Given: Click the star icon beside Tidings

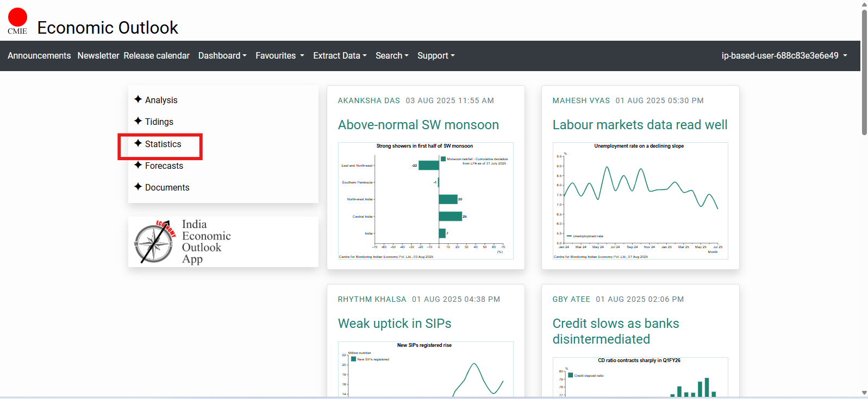Looking at the screenshot, I should [x=138, y=121].
